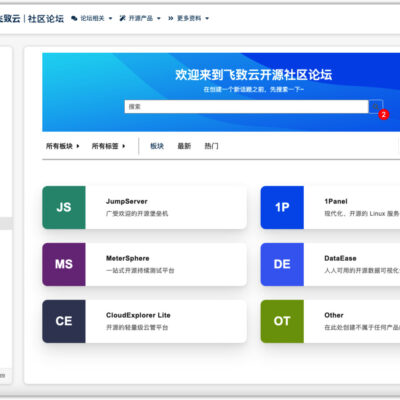Open the Other category link
The image size is (400, 400).
point(334,315)
